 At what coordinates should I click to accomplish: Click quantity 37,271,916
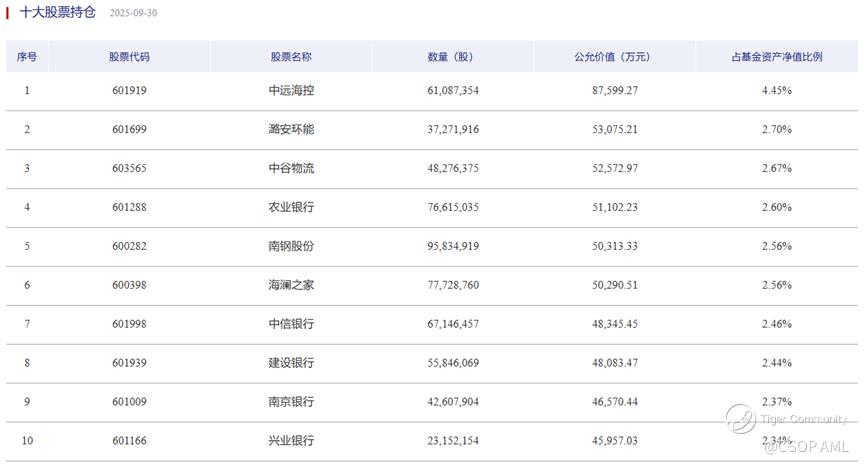coord(452,129)
